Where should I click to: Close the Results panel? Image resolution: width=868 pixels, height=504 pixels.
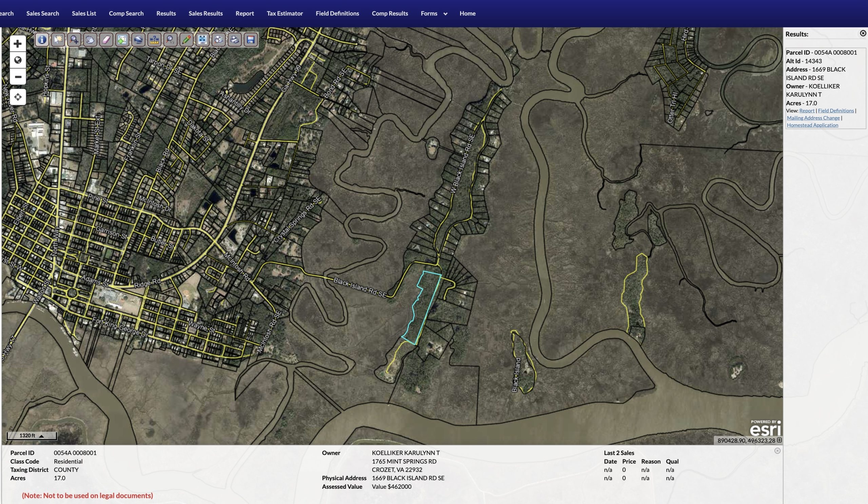863,34
